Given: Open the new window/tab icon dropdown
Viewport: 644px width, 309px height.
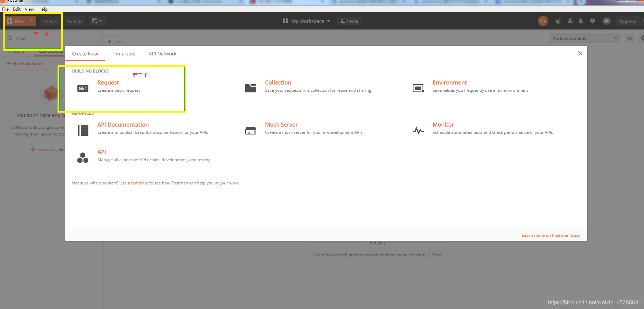Looking at the screenshot, I should tap(97, 21).
